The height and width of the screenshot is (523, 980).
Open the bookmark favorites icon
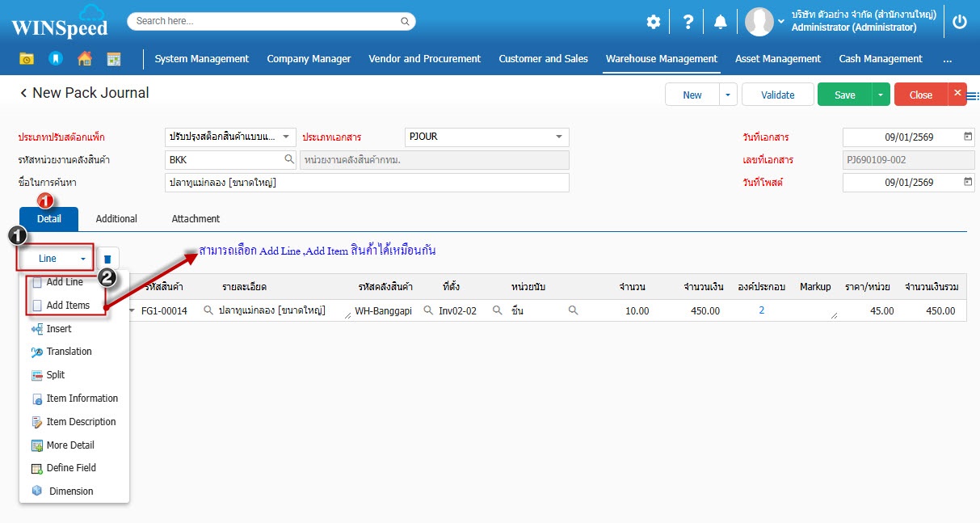pyautogui.click(x=55, y=59)
